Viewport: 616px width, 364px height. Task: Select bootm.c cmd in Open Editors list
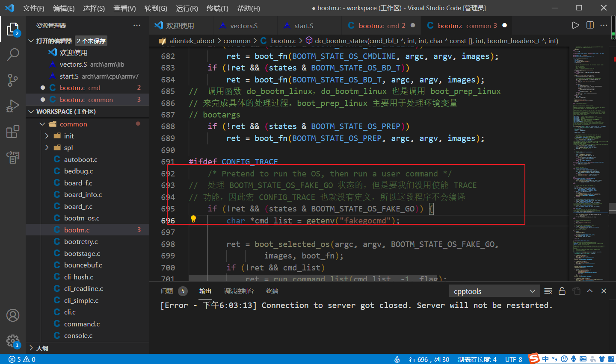[87, 88]
